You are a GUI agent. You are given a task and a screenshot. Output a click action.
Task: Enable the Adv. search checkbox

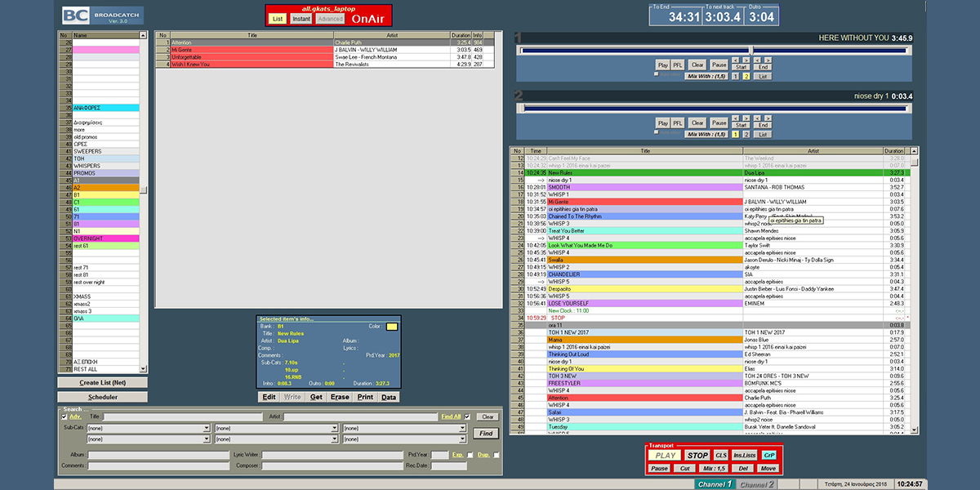pos(64,416)
